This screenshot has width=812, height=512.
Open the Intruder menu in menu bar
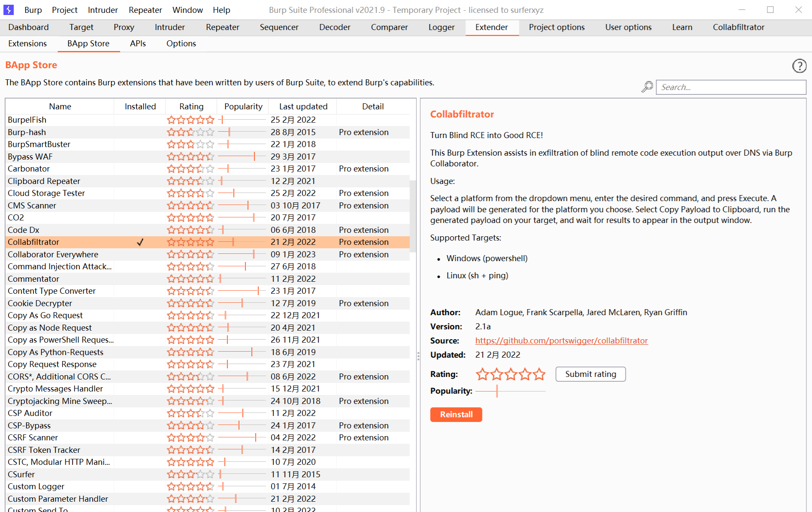pos(103,10)
